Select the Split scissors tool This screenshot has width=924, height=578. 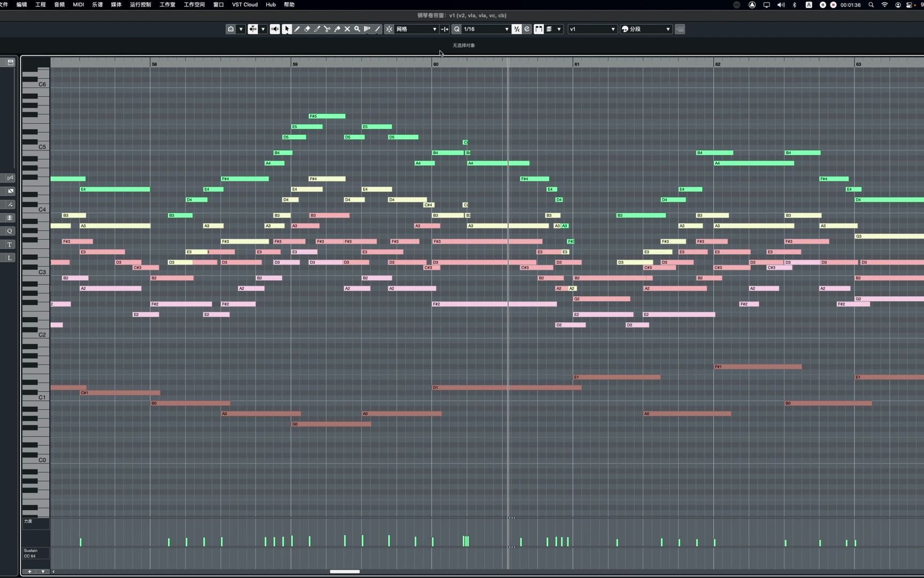point(327,29)
